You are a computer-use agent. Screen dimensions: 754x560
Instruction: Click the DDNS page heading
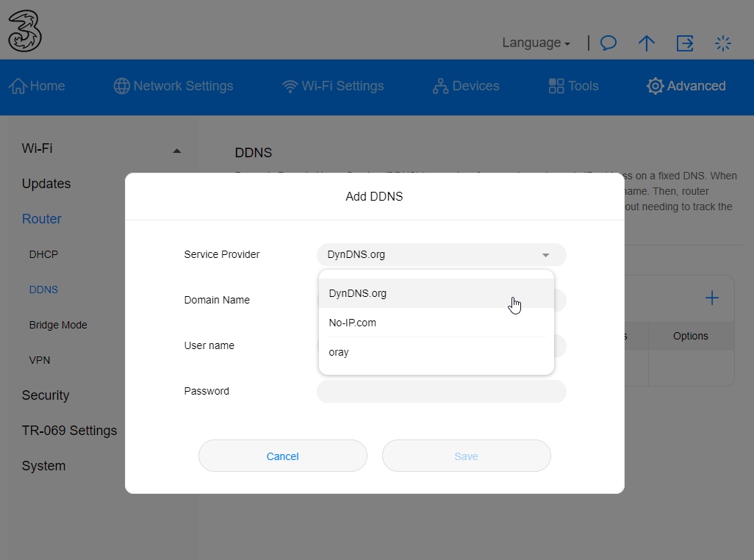tap(254, 153)
